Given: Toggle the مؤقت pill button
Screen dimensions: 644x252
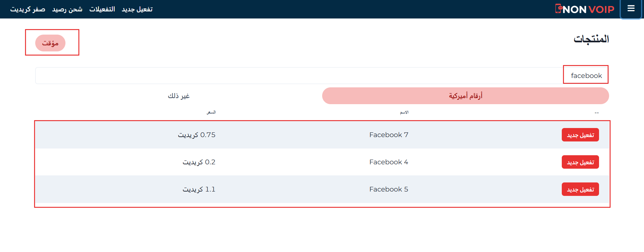Looking at the screenshot, I should [x=50, y=43].
